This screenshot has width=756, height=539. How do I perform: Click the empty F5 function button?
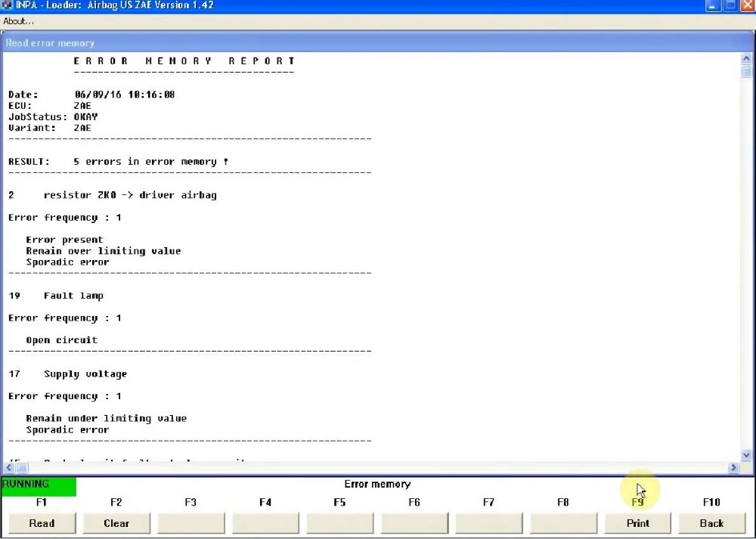340,523
